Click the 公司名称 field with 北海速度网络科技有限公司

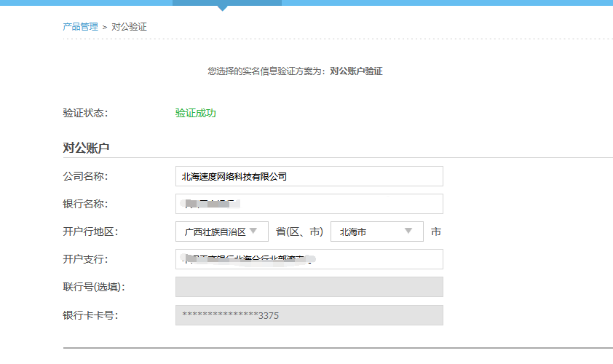point(309,176)
